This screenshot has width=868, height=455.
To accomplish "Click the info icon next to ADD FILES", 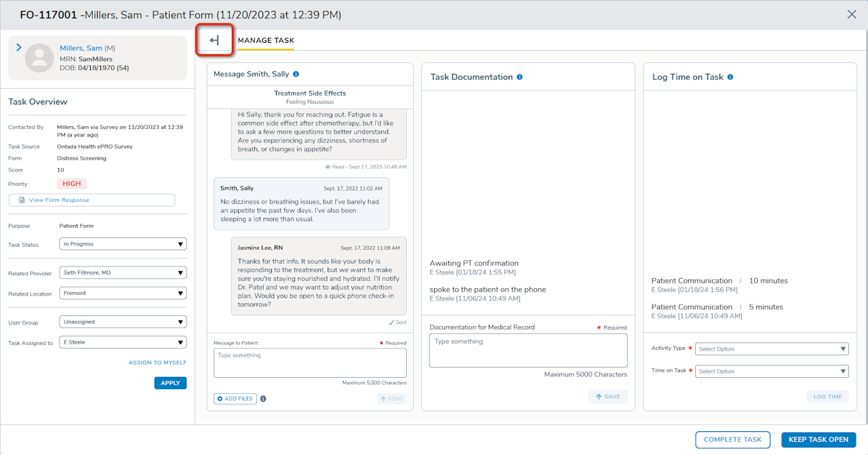I will pyautogui.click(x=263, y=399).
